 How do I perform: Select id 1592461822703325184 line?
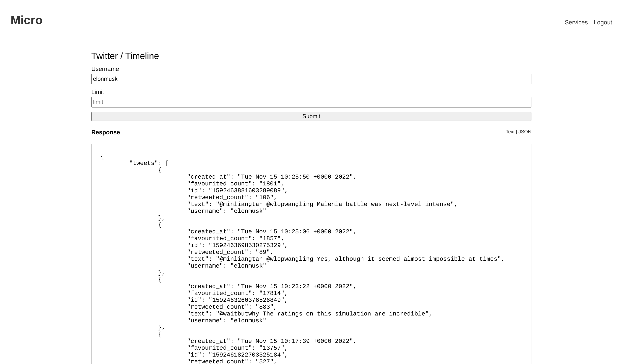pyautogui.click(x=237, y=355)
